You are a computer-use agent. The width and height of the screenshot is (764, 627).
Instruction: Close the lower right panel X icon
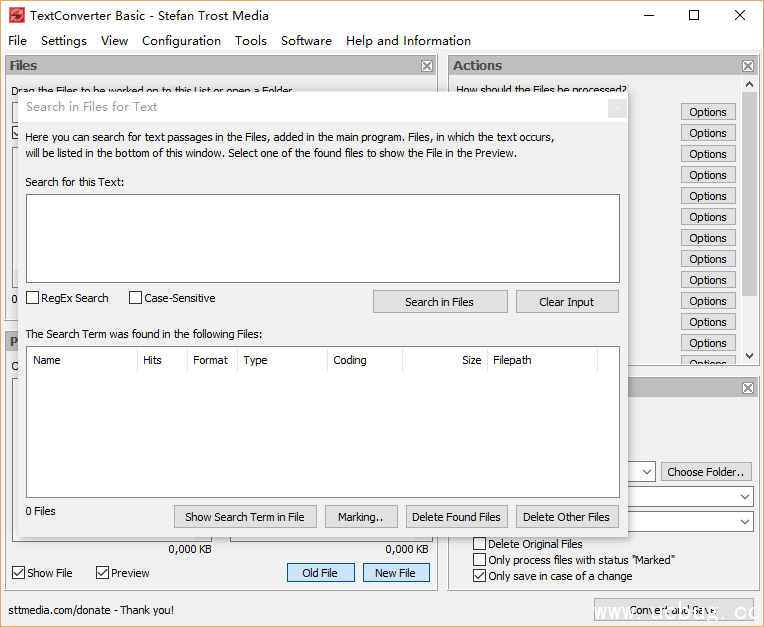[748, 388]
